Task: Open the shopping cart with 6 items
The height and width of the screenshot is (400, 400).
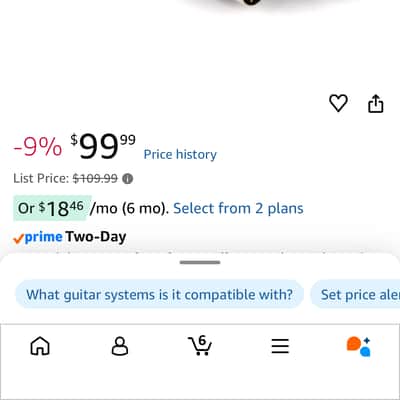Action: click(200, 345)
